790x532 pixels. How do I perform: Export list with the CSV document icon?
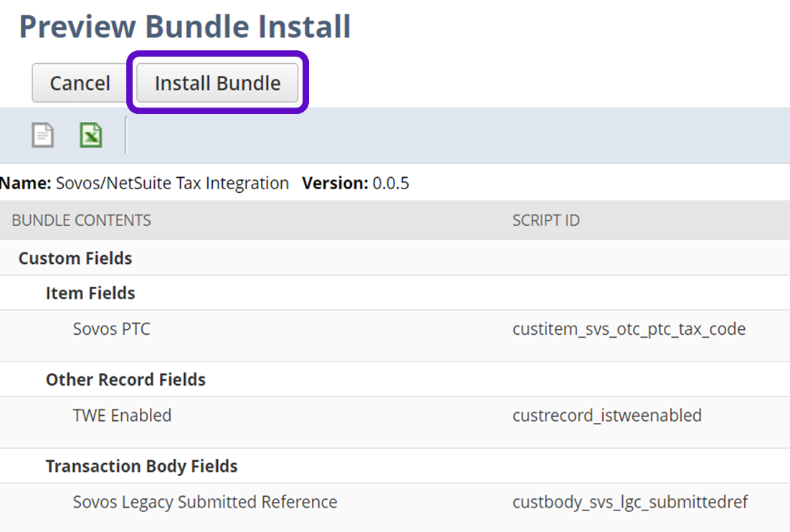point(43,135)
